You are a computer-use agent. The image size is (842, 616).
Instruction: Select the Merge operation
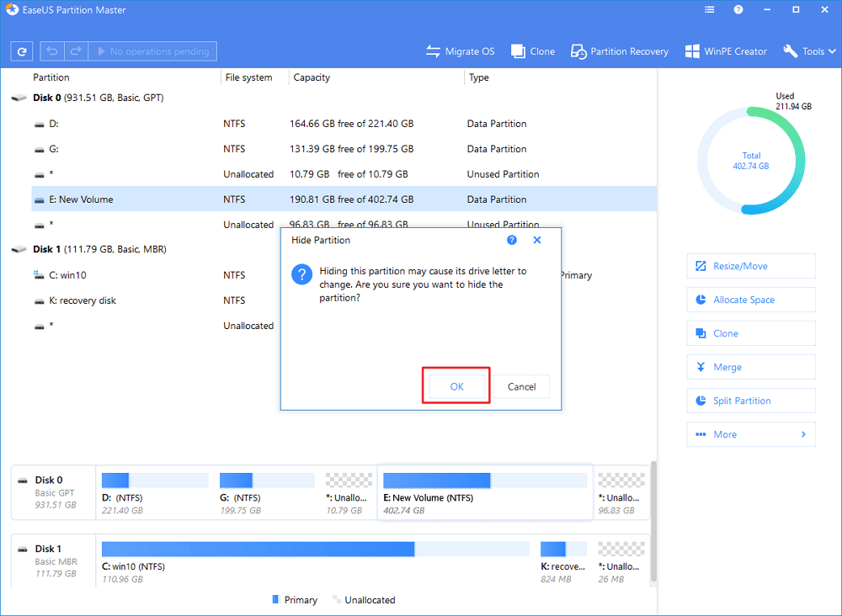pyautogui.click(x=751, y=367)
